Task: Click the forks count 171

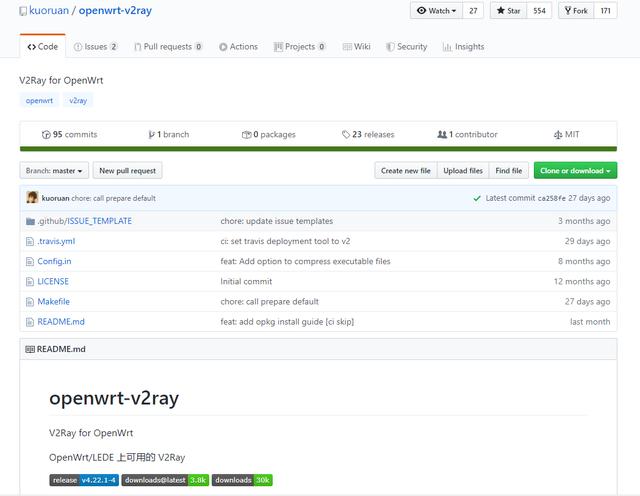Action: (605, 11)
